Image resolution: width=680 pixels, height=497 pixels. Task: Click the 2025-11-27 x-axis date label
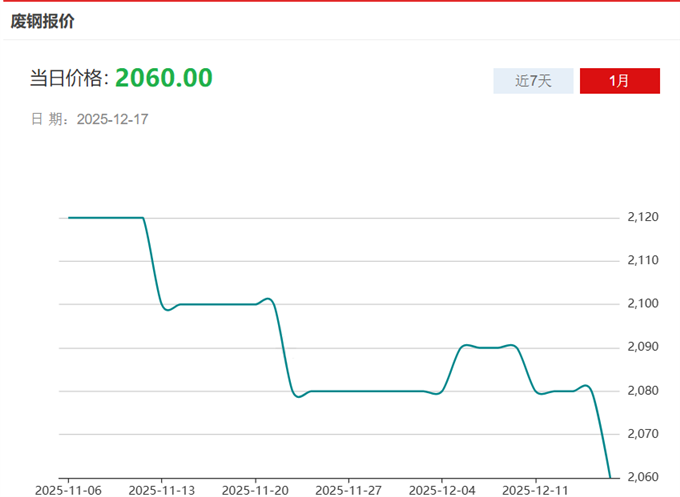(x=348, y=490)
